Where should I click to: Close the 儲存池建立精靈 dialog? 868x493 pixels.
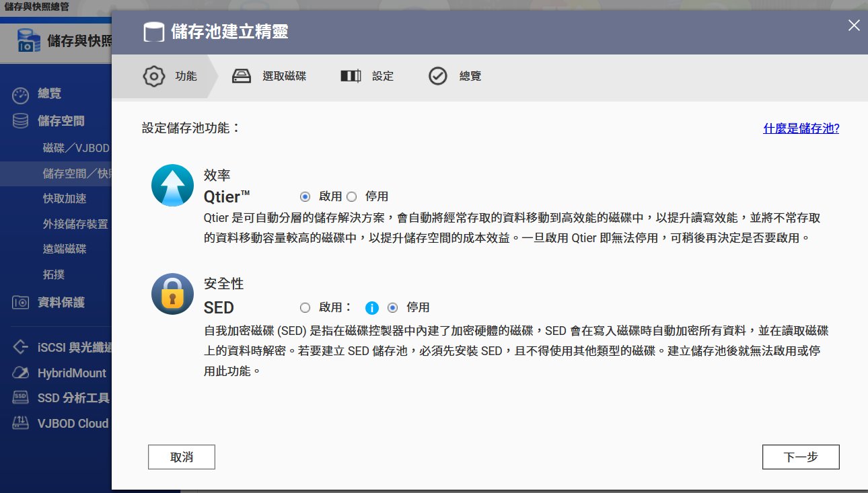pos(854,26)
